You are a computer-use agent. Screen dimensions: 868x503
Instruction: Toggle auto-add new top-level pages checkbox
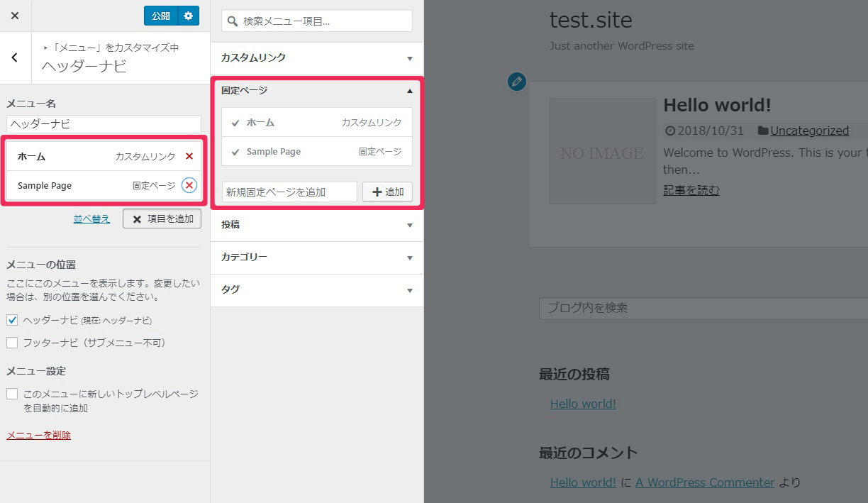tap(12, 394)
